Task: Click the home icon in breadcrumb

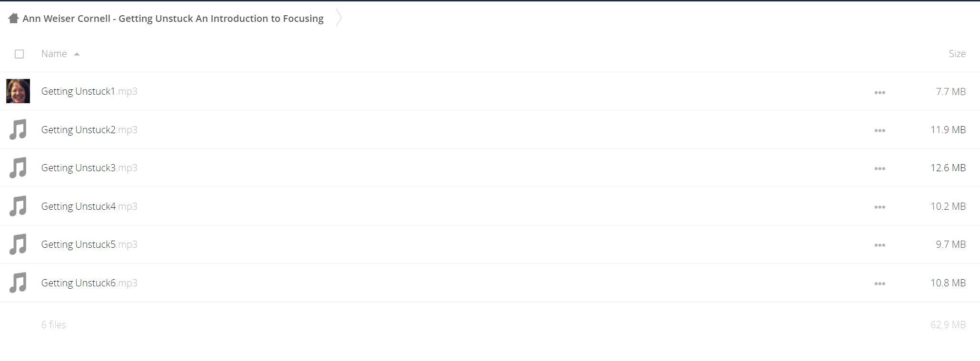Action: (13, 18)
